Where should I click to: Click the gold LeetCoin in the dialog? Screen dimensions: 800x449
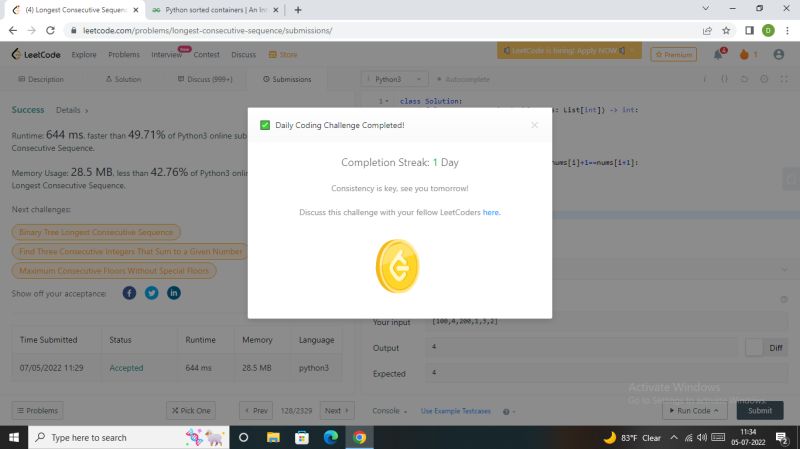pyautogui.click(x=397, y=266)
